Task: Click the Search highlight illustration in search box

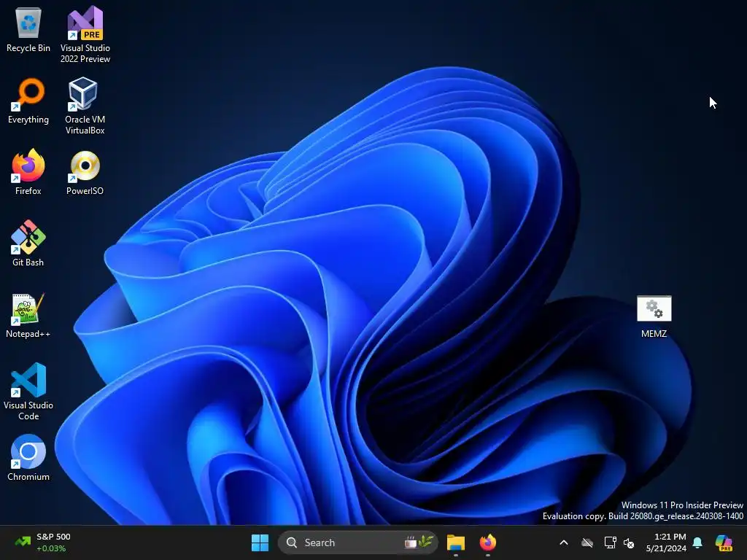Action: 419,542
